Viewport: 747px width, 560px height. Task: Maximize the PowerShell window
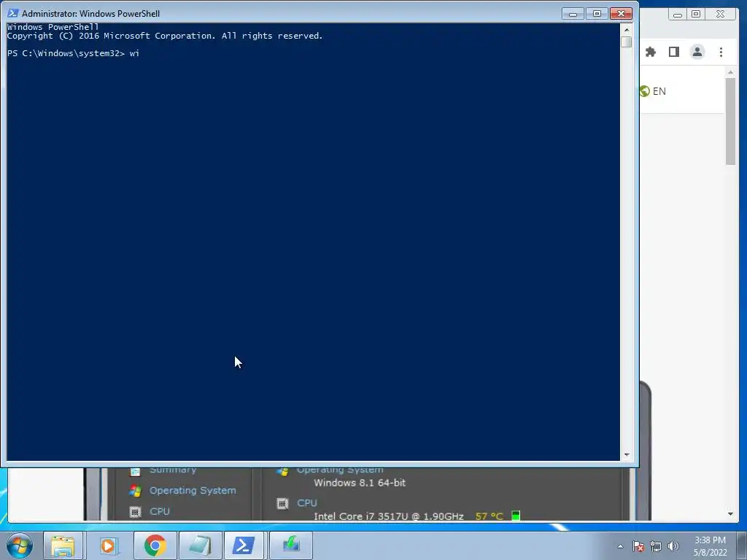597,14
